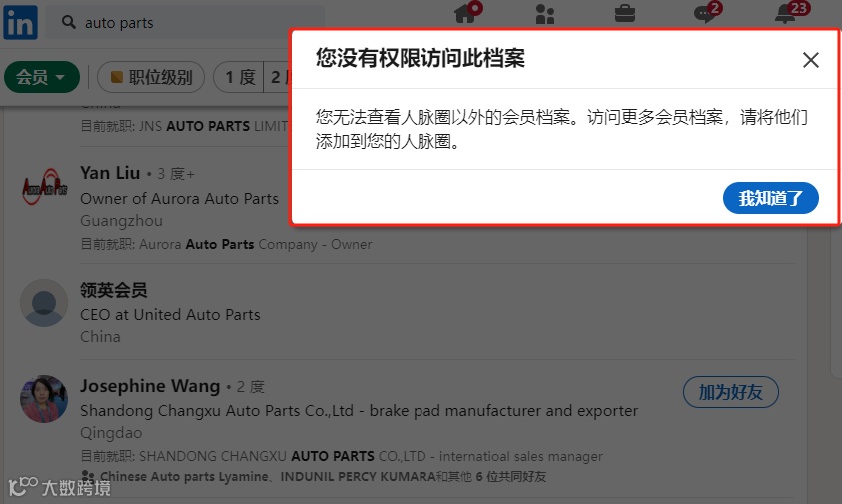
Task: Click the 'Guangzhou' location text
Action: coord(122,221)
